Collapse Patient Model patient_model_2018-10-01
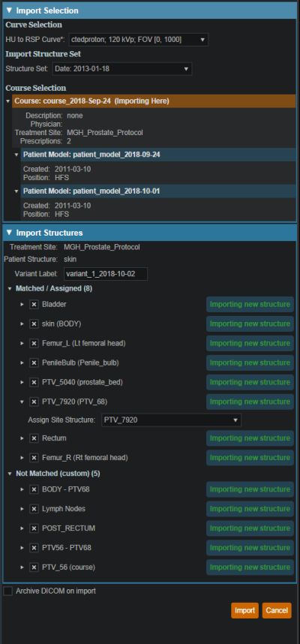This screenshot has height=644, width=300. coord(16,191)
